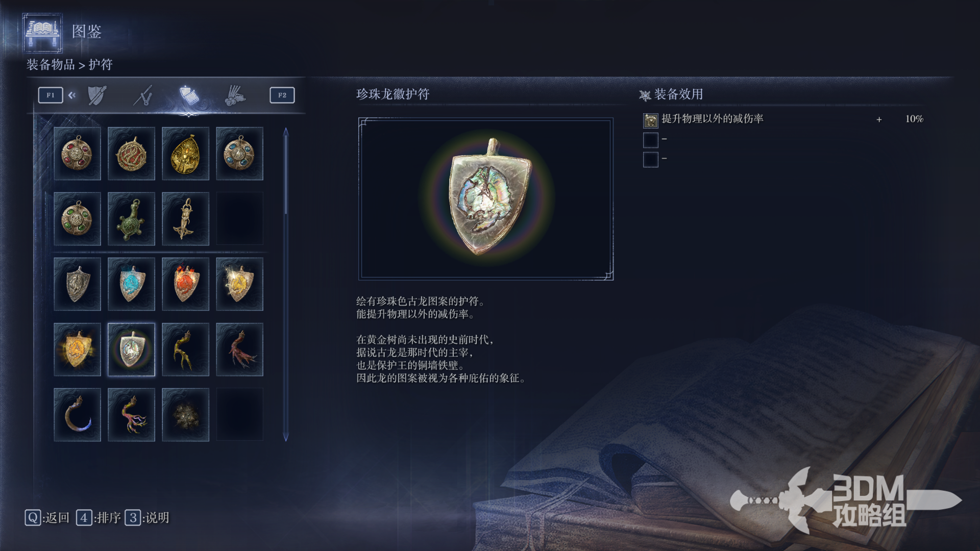Select the gold mermaid figurine talisman

click(185, 219)
